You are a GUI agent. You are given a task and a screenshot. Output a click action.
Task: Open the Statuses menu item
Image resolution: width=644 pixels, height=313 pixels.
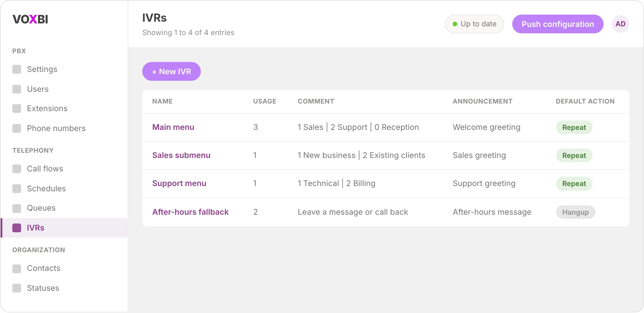pos(64,288)
